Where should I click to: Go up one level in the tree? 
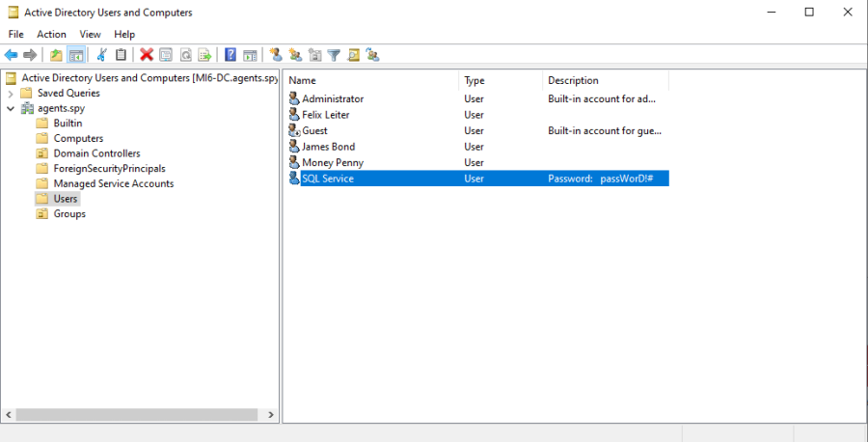(56, 55)
